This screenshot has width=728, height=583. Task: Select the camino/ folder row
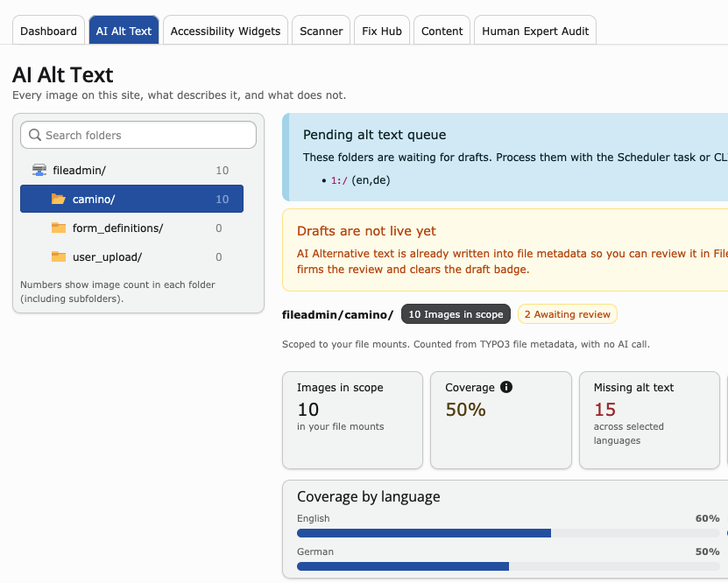tap(132, 199)
